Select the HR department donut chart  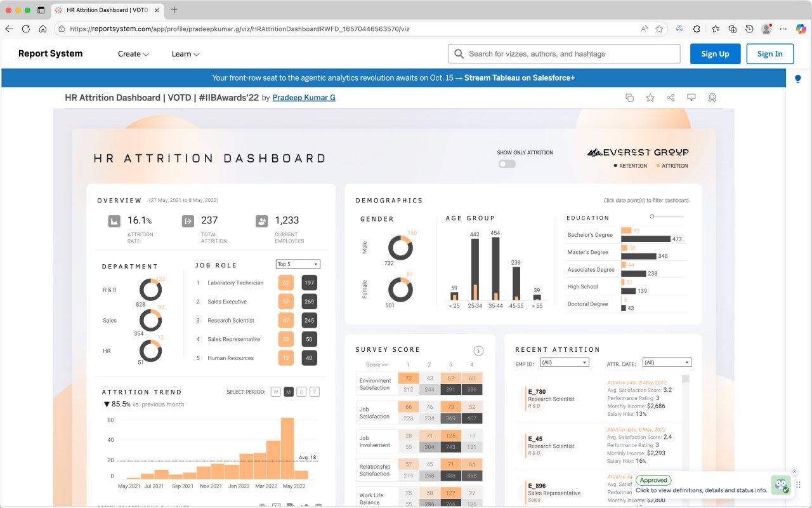click(151, 351)
